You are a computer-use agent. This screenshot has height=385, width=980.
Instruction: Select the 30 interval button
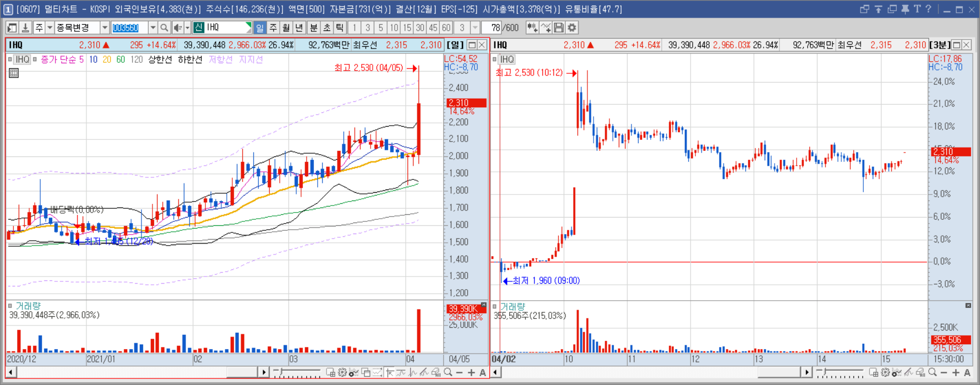[x=420, y=28]
